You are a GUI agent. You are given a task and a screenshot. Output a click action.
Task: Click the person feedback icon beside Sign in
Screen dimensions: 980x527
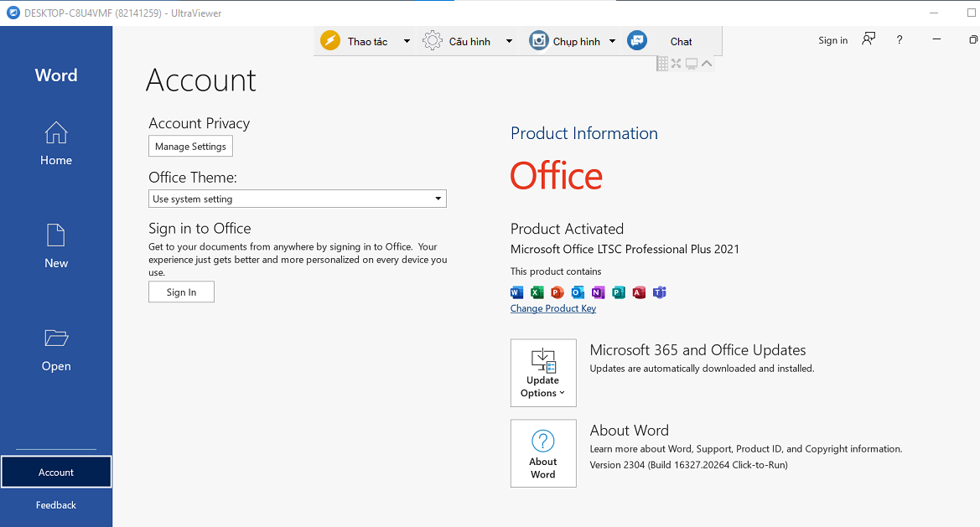(x=869, y=39)
